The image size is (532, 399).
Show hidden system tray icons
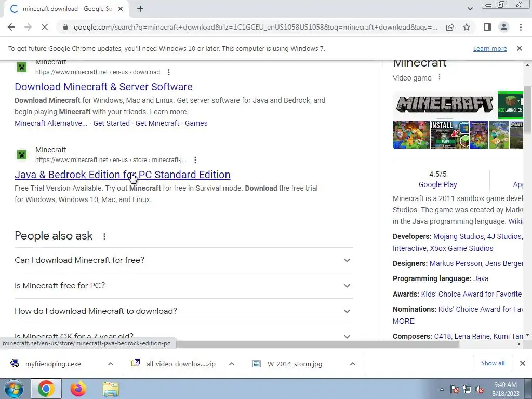pyautogui.click(x=442, y=389)
